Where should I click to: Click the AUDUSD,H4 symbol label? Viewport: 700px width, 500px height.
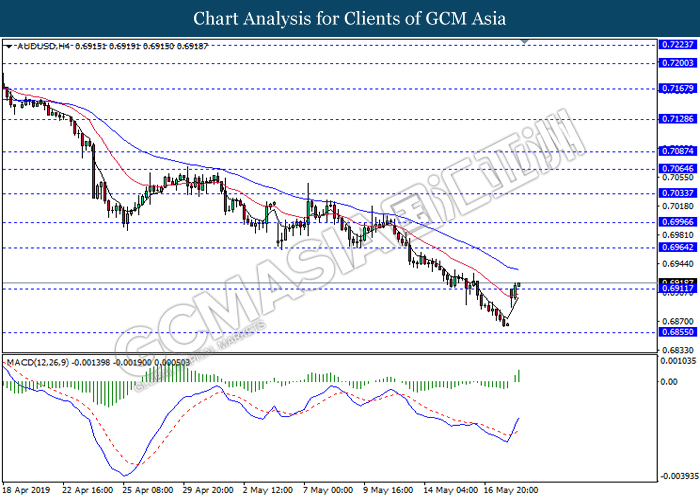pos(39,46)
